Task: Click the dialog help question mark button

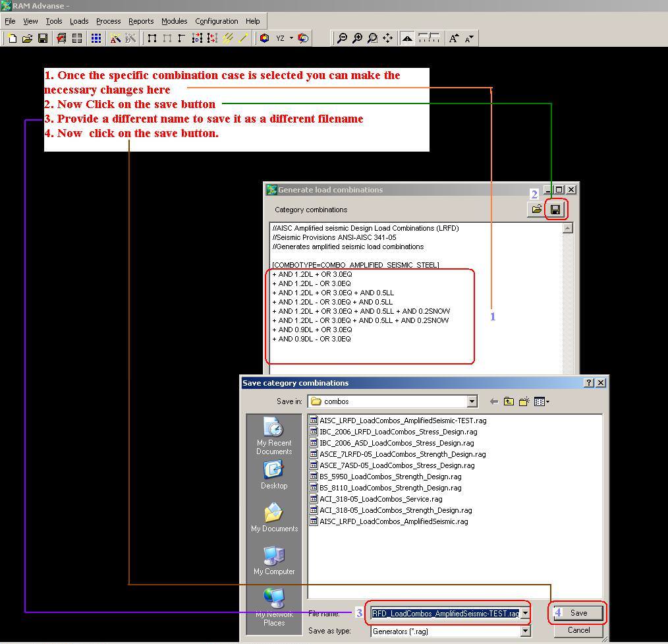Action: (589, 383)
